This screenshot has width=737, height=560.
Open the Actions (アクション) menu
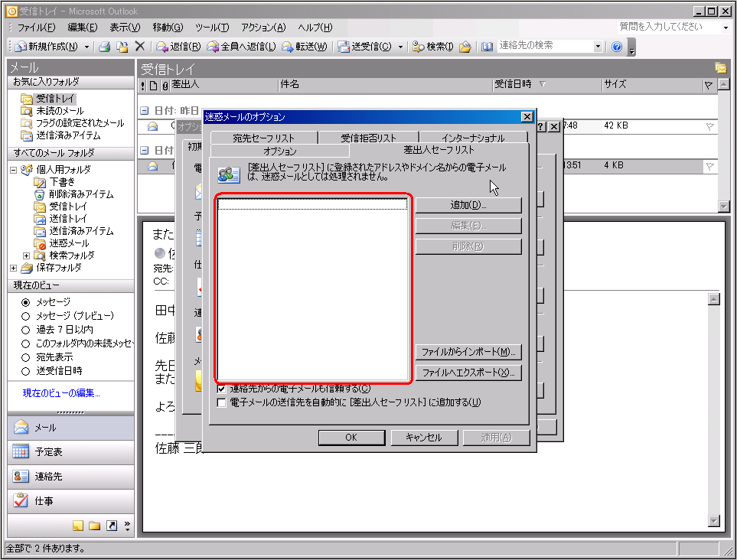click(x=263, y=28)
